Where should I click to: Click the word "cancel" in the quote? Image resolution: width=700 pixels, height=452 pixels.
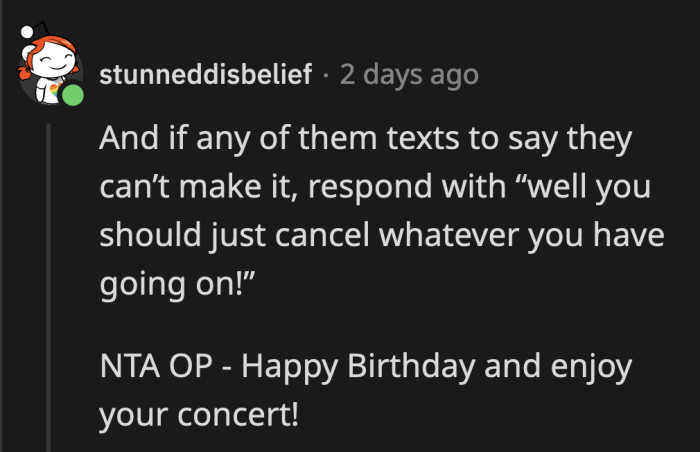(321, 235)
